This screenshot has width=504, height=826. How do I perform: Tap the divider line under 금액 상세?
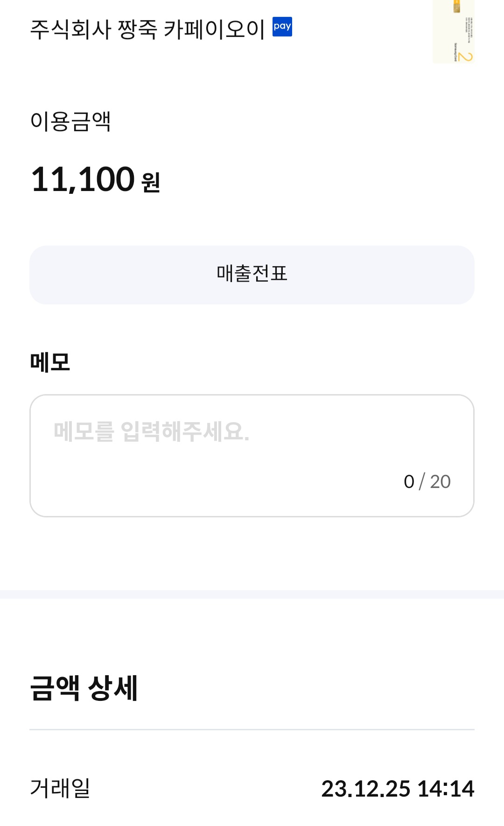[252, 729]
